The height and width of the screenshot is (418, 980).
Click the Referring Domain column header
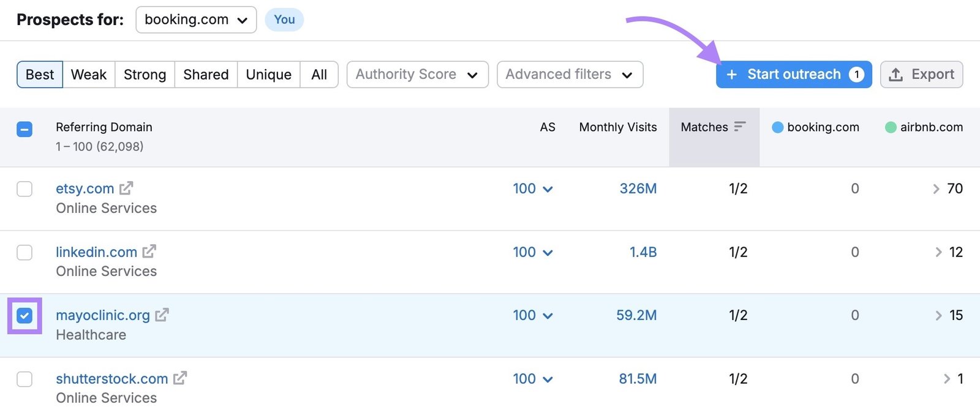(x=104, y=127)
